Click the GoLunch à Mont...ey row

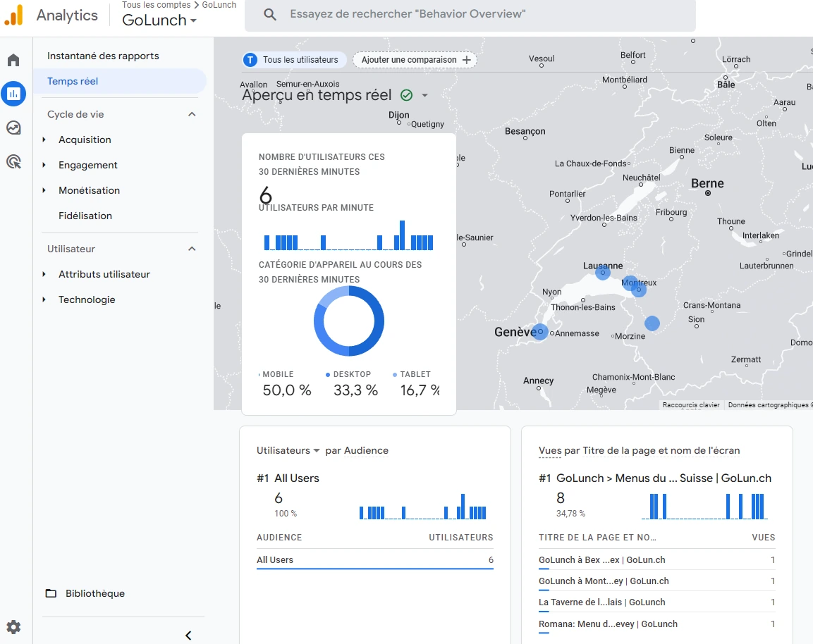click(x=657, y=581)
